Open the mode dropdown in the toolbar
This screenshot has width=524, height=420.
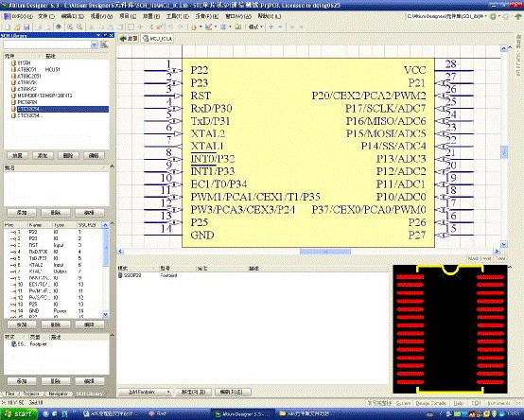pyautogui.click(x=256, y=27)
